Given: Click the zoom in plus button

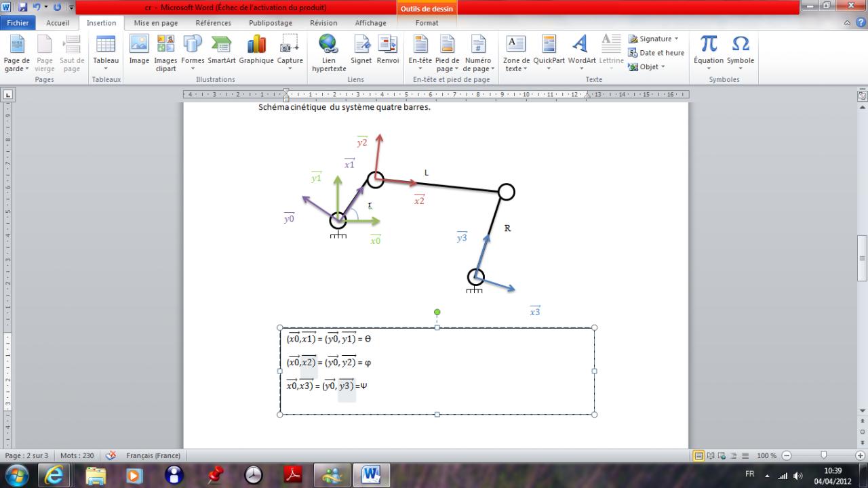Looking at the screenshot, I should click(x=860, y=455).
